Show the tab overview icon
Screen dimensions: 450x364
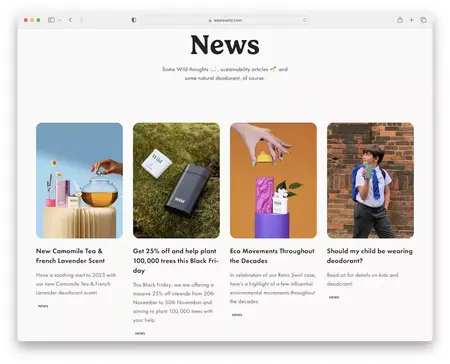(423, 20)
